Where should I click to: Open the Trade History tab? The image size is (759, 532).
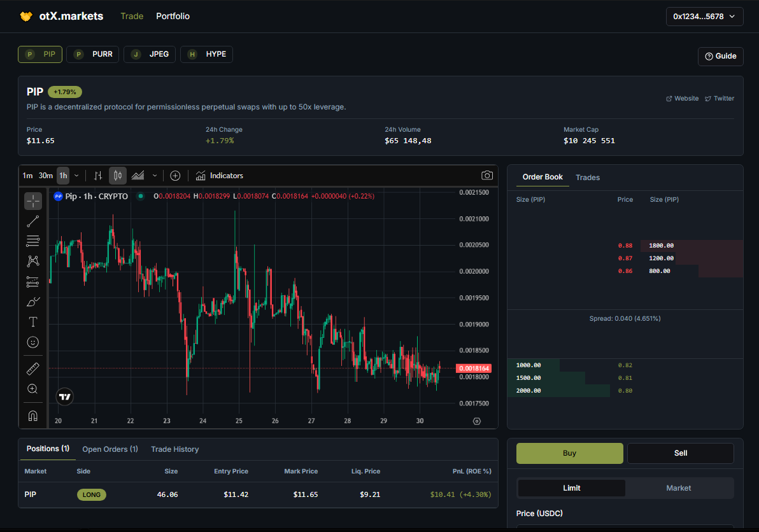pyautogui.click(x=174, y=449)
